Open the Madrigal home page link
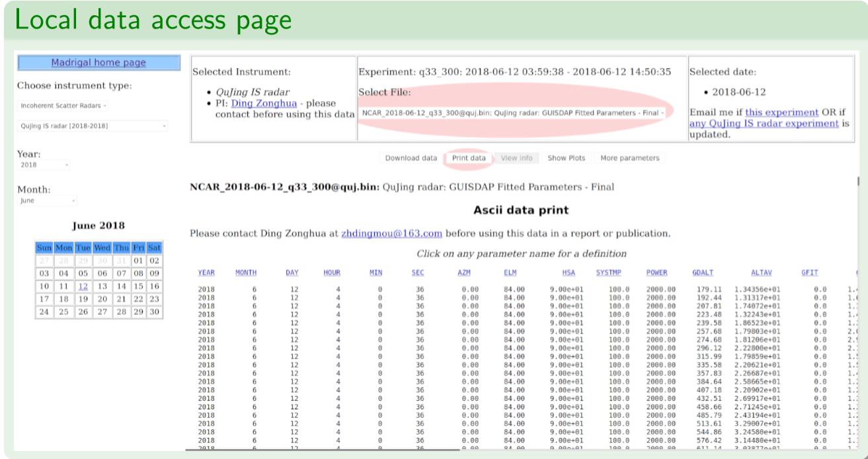868x459 pixels. click(99, 63)
